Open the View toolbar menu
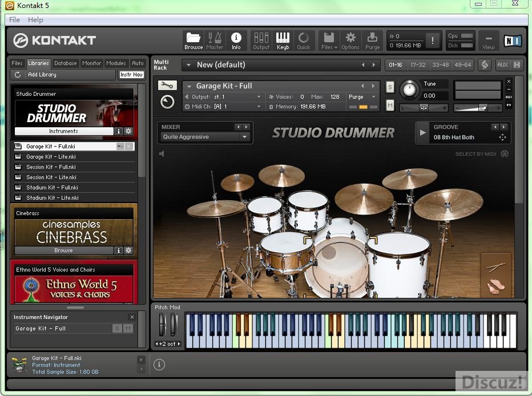 (x=488, y=41)
